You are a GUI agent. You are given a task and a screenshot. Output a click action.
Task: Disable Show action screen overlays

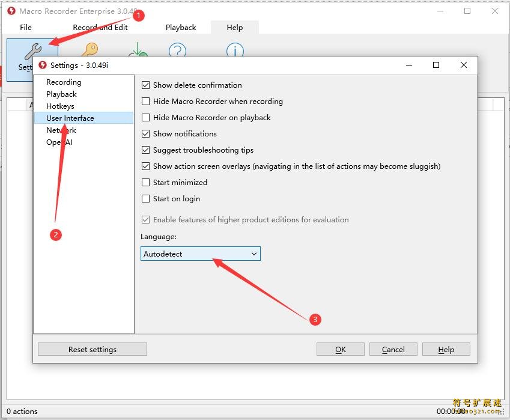(x=146, y=166)
